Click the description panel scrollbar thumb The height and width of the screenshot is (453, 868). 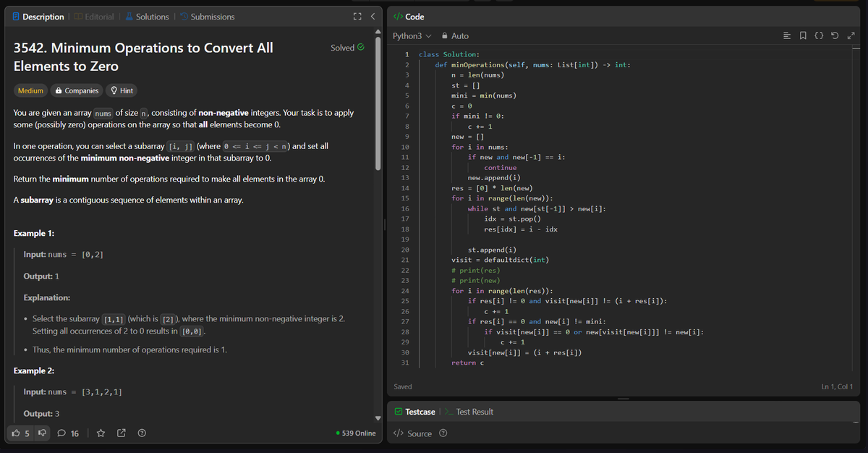[x=376, y=102]
